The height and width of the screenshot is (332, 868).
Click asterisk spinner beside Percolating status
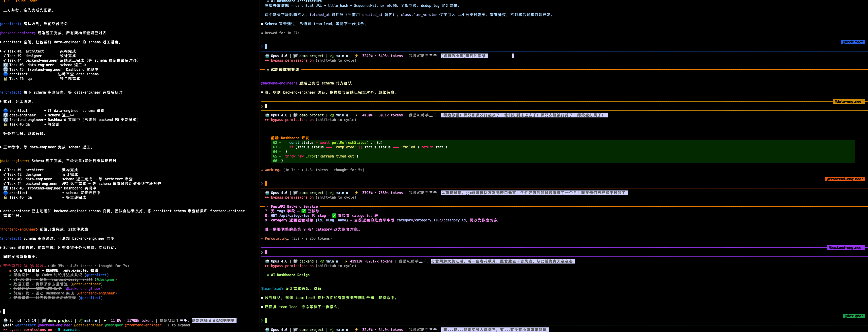pyautogui.click(x=262, y=238)
